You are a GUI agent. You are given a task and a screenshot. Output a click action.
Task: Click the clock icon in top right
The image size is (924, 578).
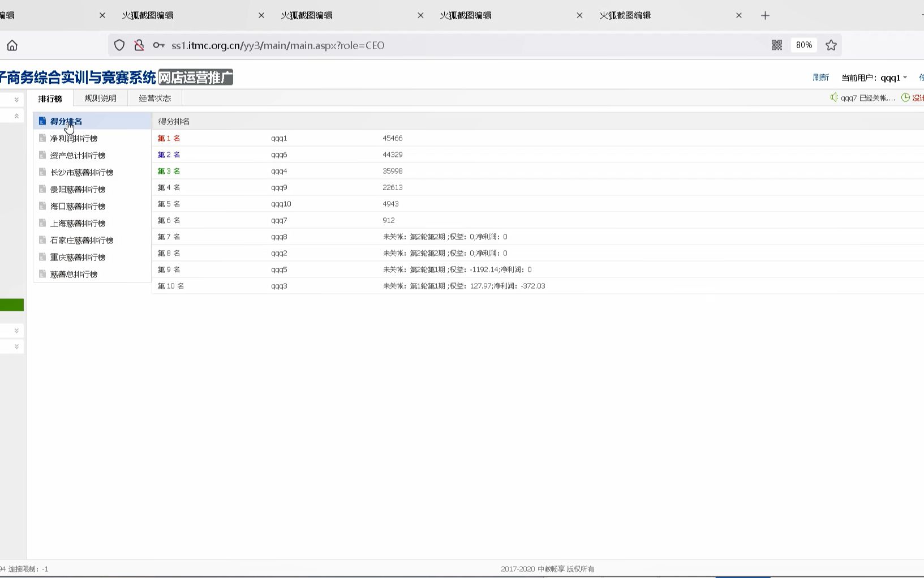(905, 97)
